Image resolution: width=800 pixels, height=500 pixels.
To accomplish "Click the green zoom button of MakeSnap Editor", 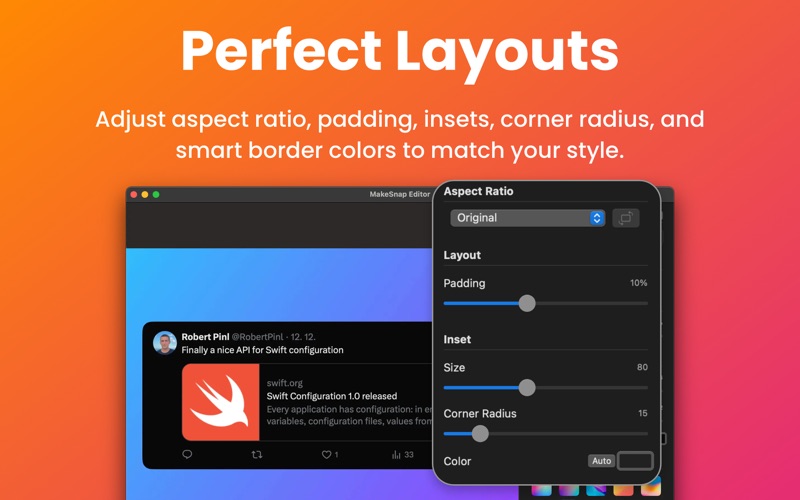I will tap(156, 194).
